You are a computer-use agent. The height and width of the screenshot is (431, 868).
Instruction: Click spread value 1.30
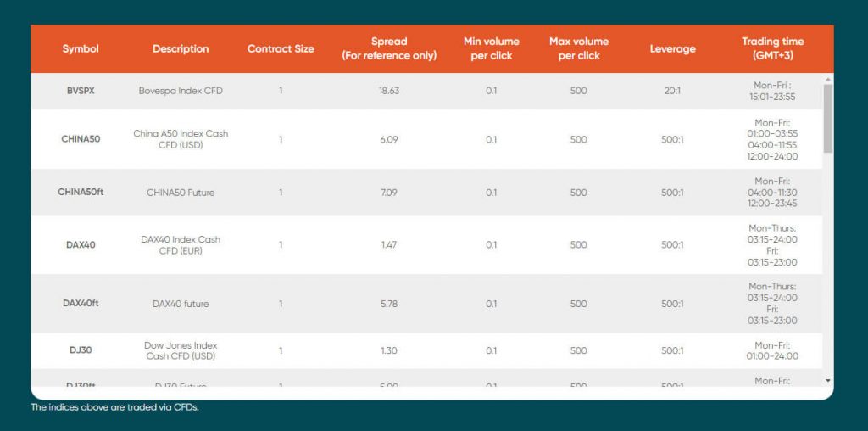389,350
